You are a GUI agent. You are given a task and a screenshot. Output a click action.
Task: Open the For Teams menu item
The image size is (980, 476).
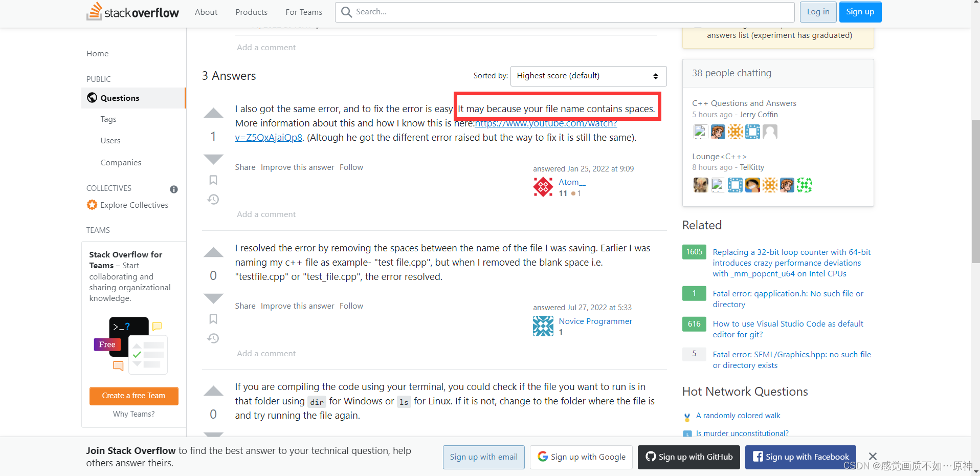tap(304, 12)
